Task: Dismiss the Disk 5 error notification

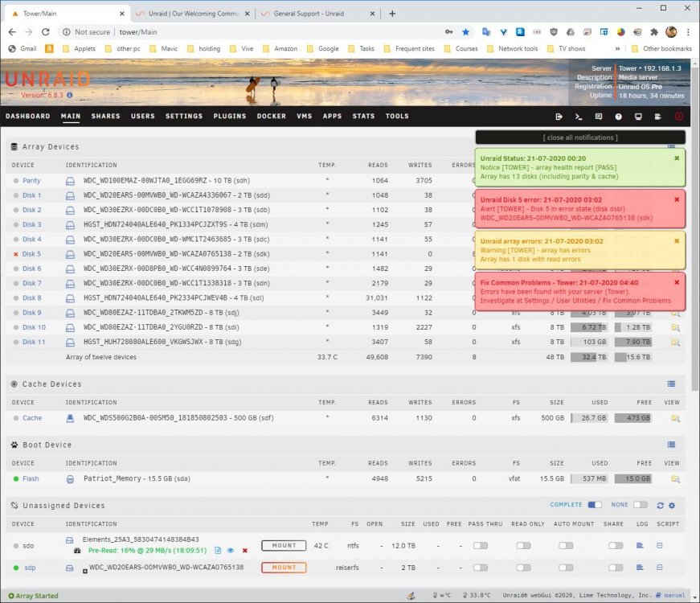Action: click(677, 199)
